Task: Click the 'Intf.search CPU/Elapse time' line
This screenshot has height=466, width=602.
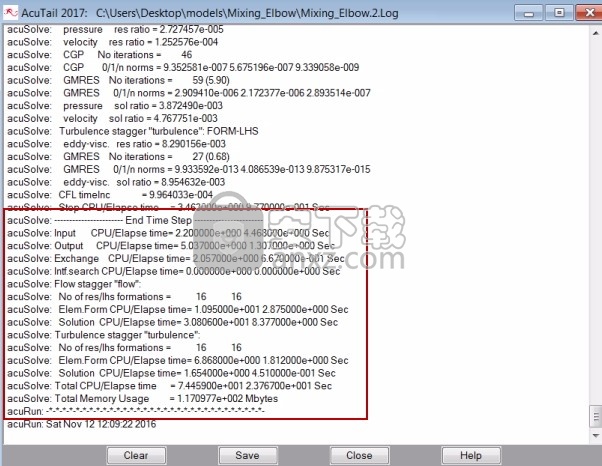Action: coord(174,271)
